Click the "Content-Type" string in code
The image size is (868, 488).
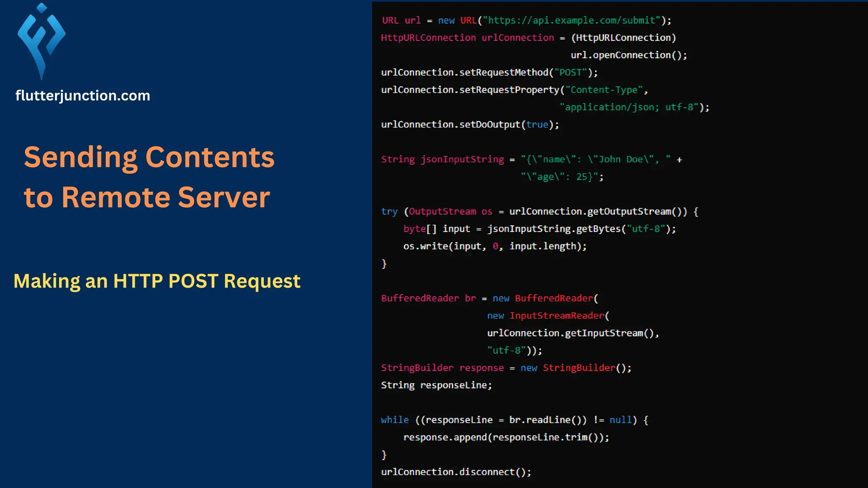pyautogui.click(x=604, y=90)
